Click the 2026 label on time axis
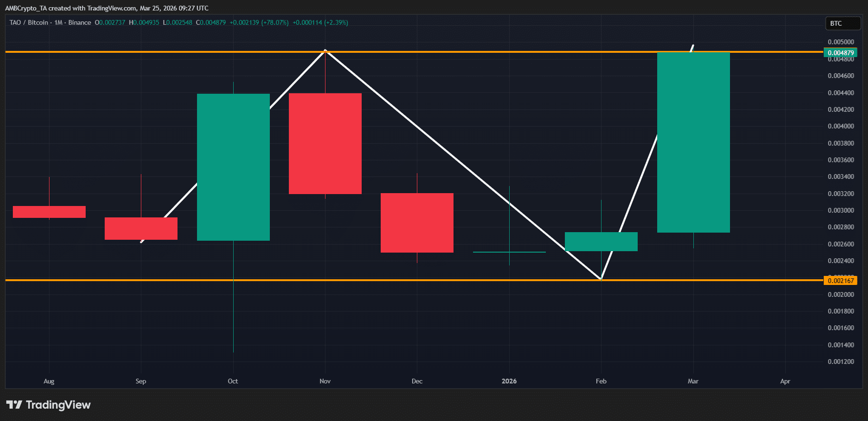The image size is (868, 421). pyautogui.click(x=509, y=381)
